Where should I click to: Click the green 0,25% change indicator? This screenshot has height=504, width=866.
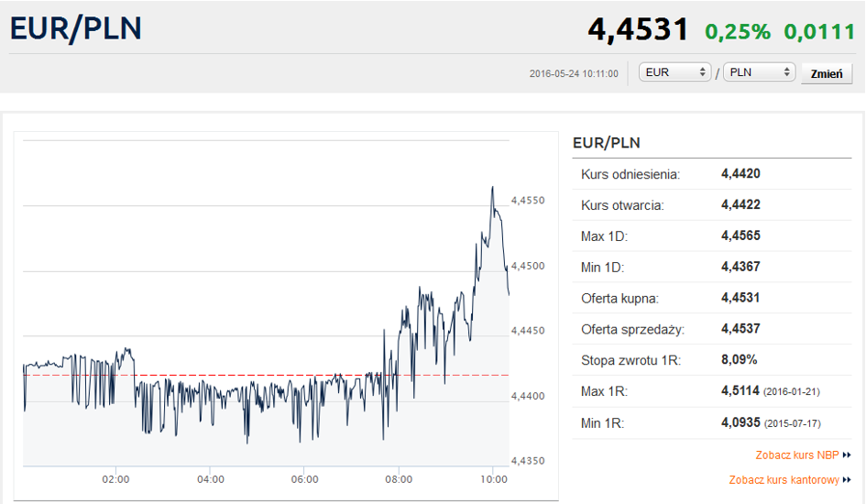point(738,31)
